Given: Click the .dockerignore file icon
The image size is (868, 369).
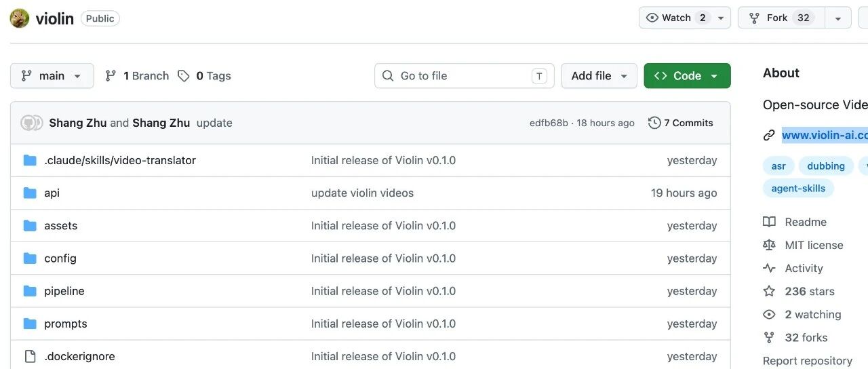Looking at the screenshot, I should click(30, 356).
